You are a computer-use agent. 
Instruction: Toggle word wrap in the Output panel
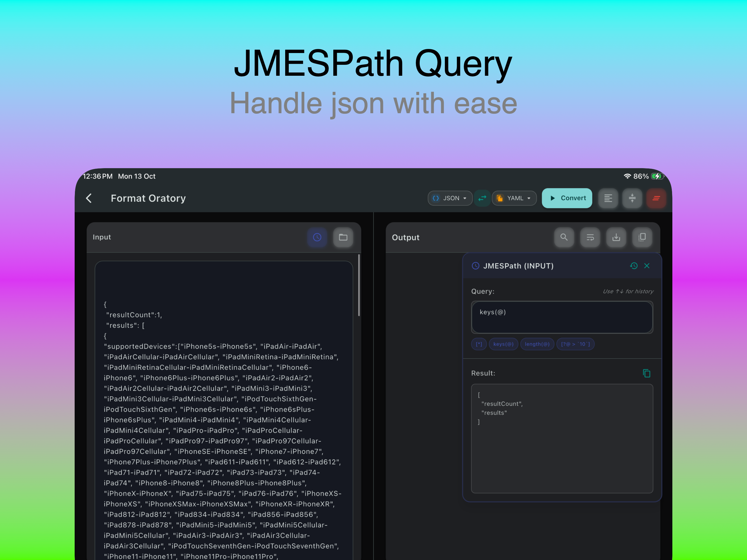point(590,237)
